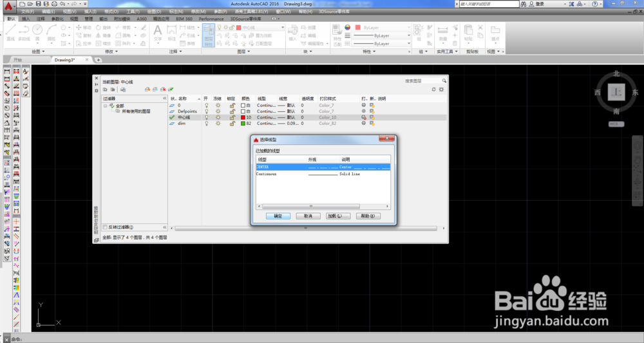
Task: Click 取消 in the linetype dialog
Action: coord(308,216)
